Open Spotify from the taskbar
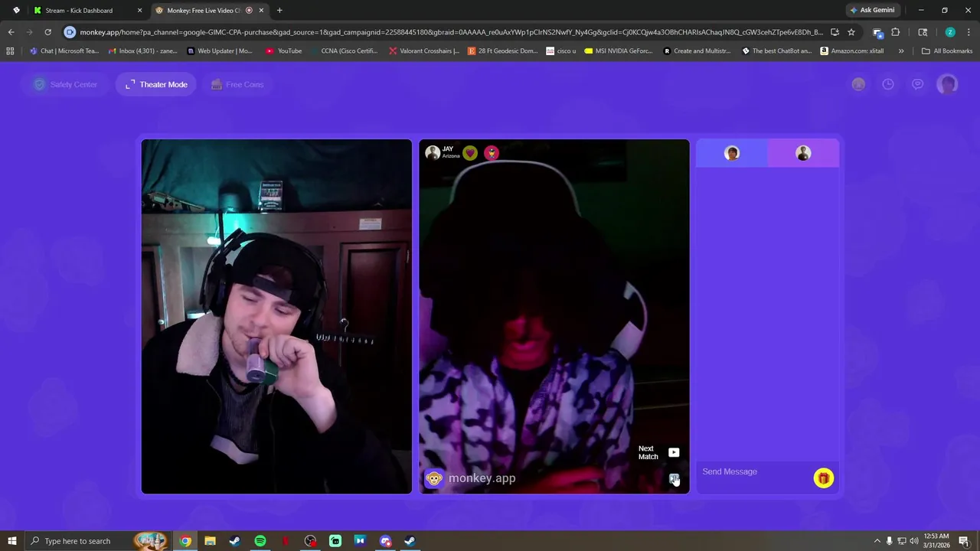Viewport: 980px width, 551px height. [260, 541]
